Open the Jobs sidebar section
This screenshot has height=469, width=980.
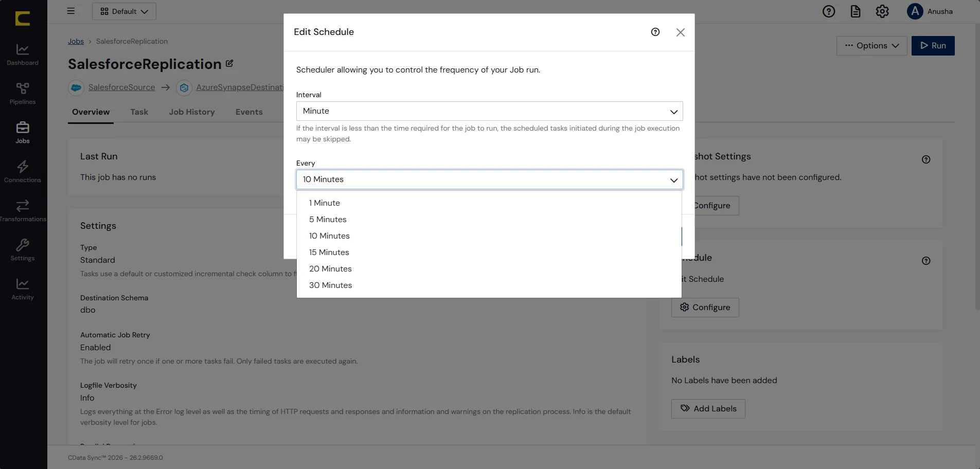click(23, 133)
